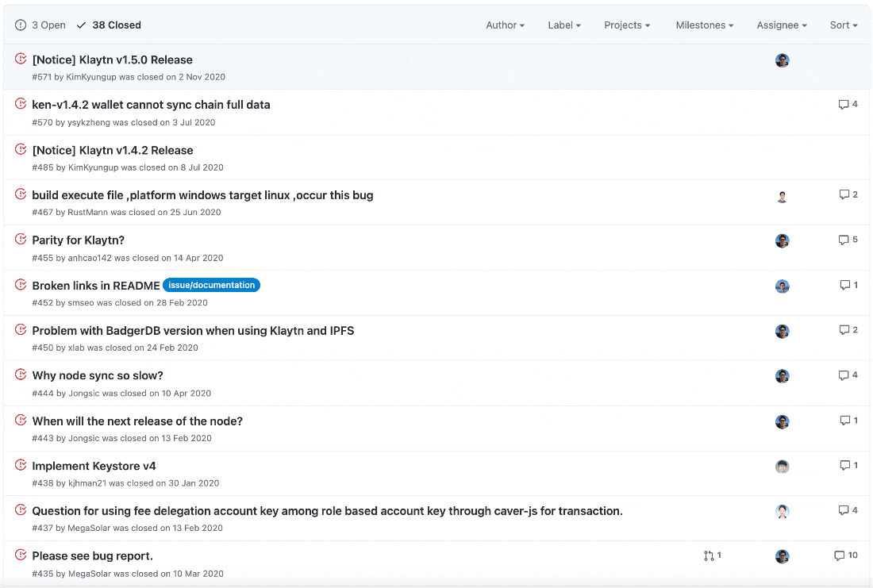Open comments on BadgerDB version issue

click(848, 329)
